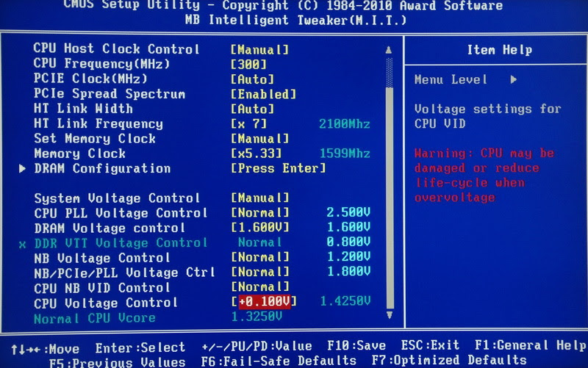Toggle CPU Host Clock Control Manual value

point(259,49)
